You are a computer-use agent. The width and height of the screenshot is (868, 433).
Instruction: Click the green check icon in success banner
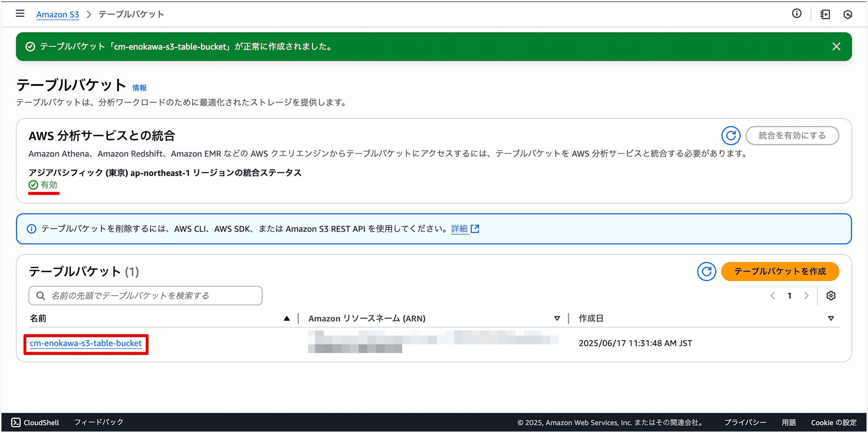click(x=30, y=46)
